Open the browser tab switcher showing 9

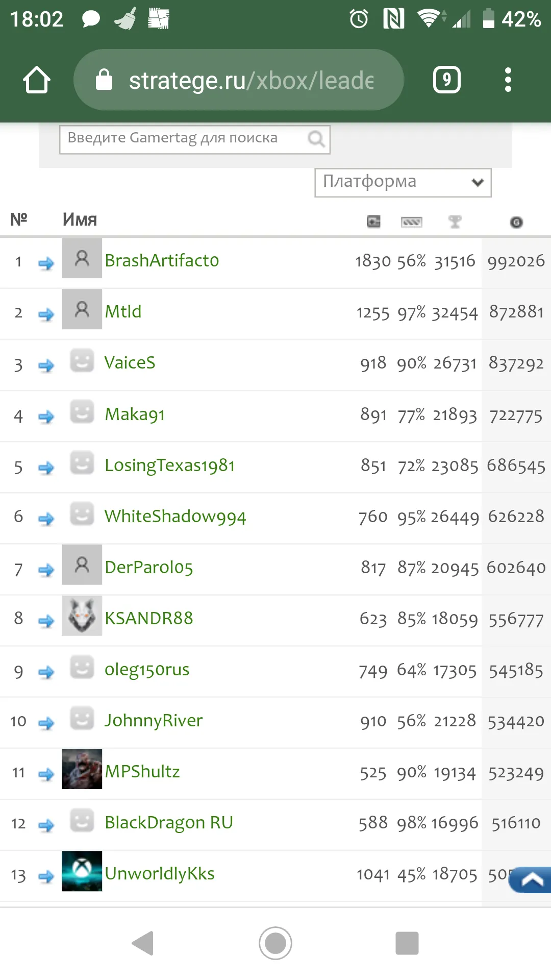click(x=446, y=80)
